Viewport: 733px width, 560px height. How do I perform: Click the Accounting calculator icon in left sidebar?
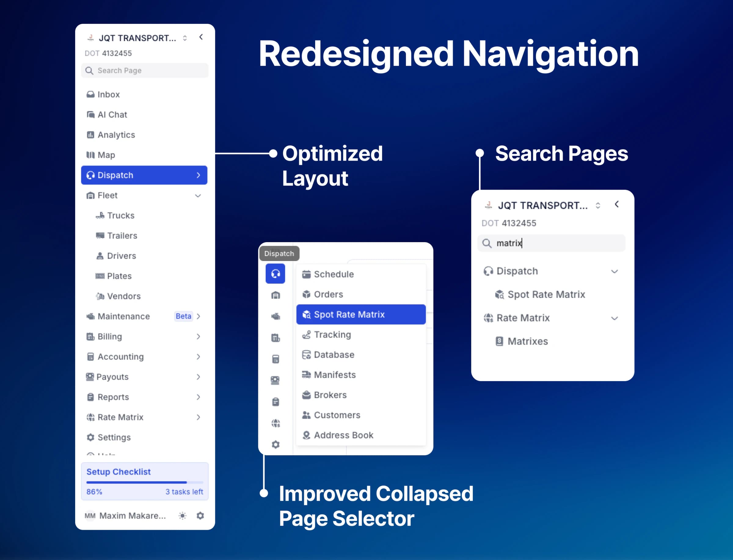(x=90, y=357)
